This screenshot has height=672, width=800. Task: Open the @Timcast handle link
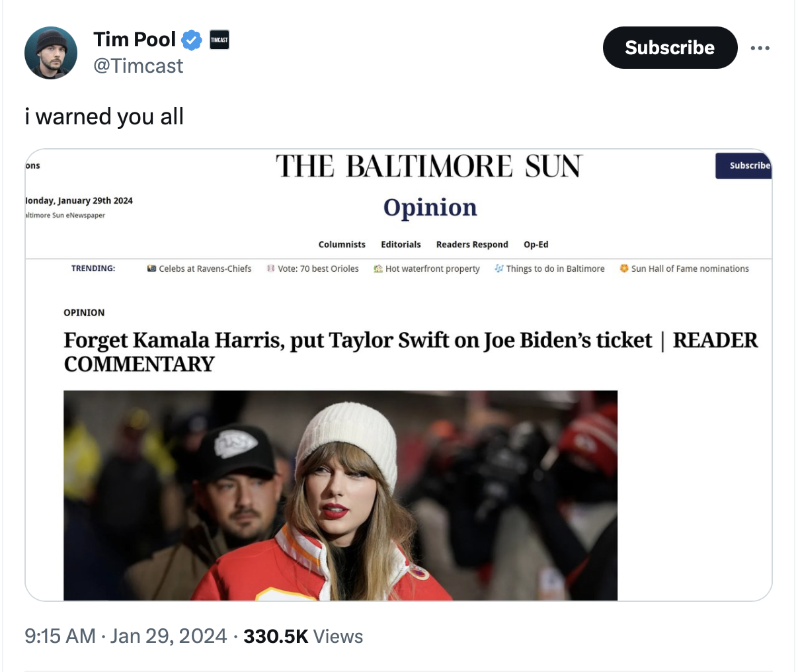click(138, 65)
